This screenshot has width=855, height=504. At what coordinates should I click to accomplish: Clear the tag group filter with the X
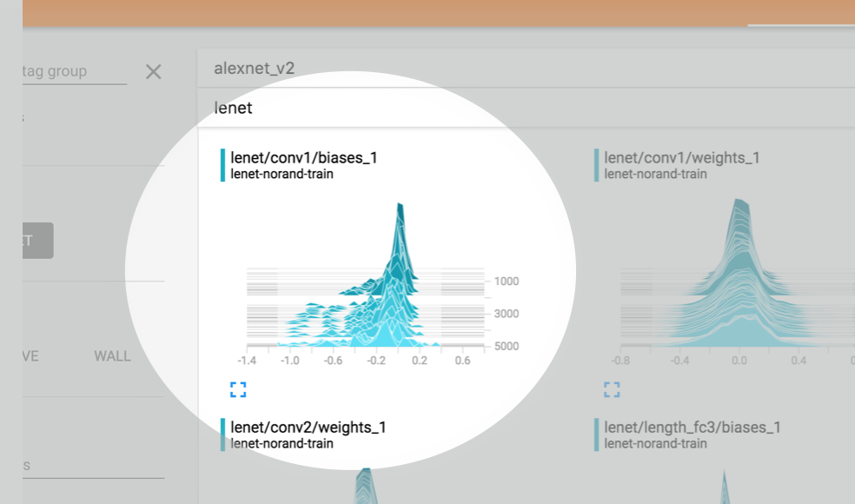153,72
